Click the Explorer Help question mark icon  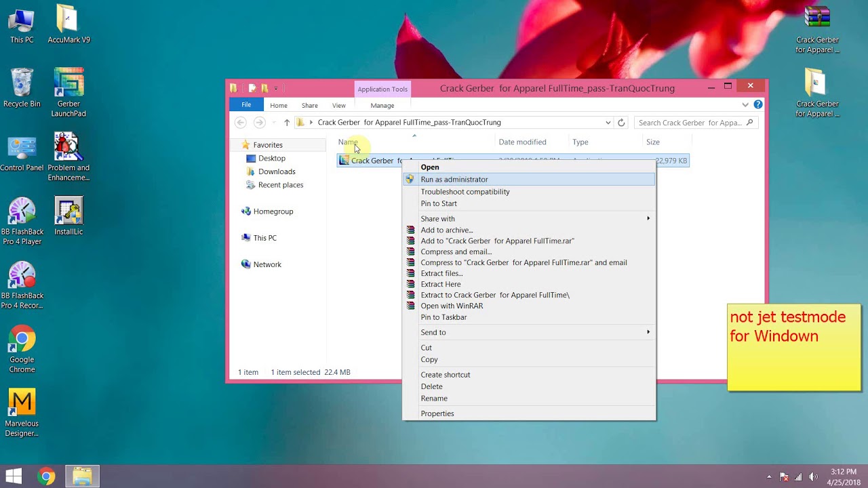[758, 104]
